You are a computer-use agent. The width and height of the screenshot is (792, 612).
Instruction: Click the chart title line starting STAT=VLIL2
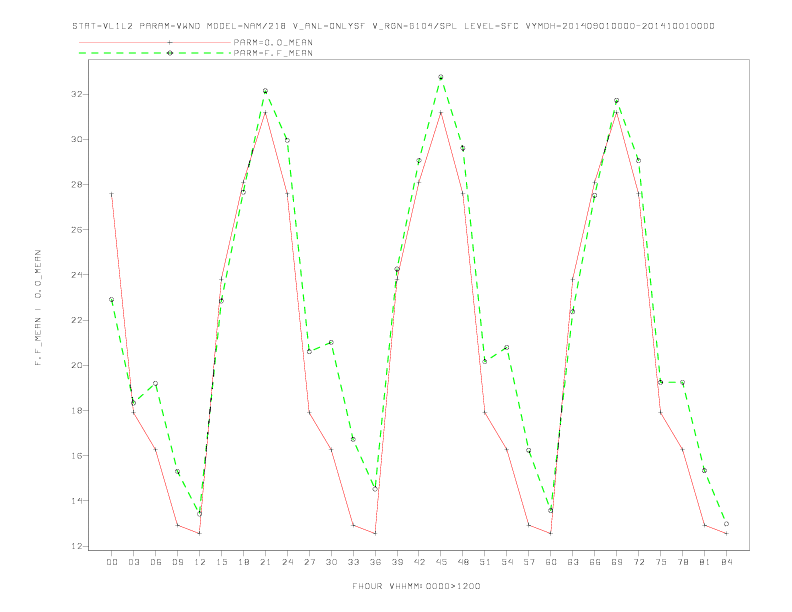tap(393, 26)
